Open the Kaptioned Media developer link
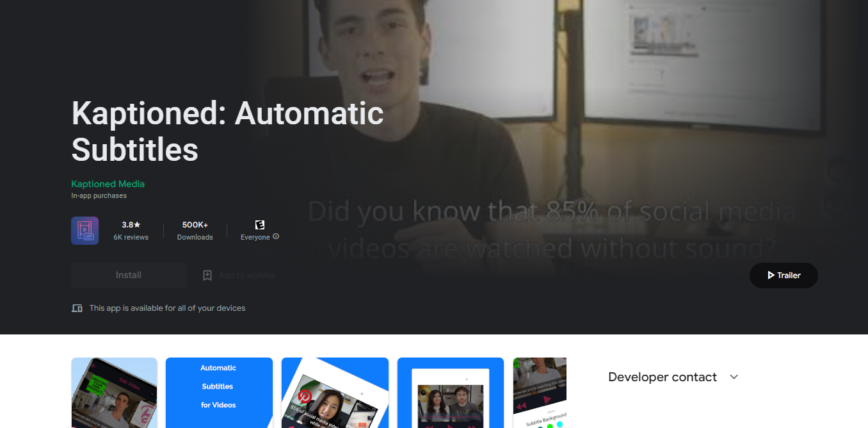 (108, 184)
